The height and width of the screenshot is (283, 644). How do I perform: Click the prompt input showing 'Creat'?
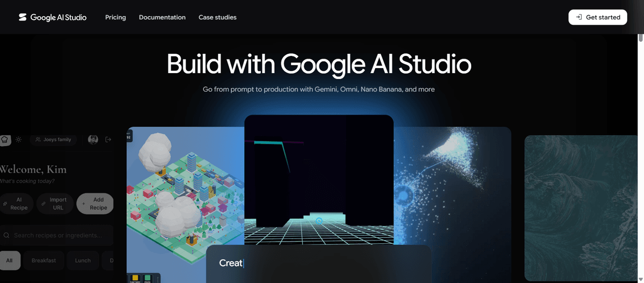pyautogui.click(x=319, y=264)
